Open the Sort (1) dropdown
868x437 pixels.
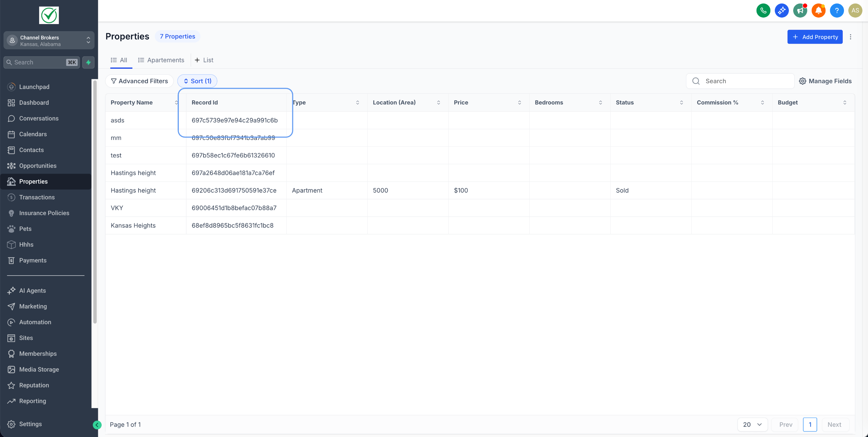[x=197, y=81]
